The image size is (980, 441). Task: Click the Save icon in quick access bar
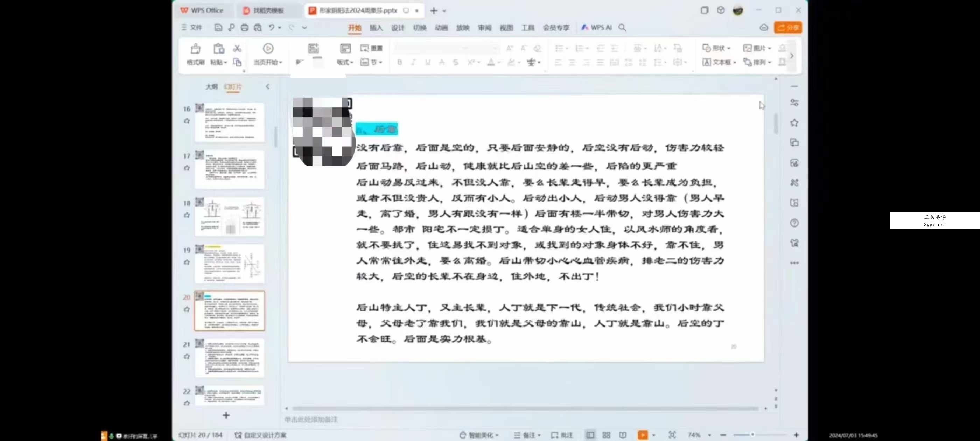pyautogui.click(x=218, y=27)
